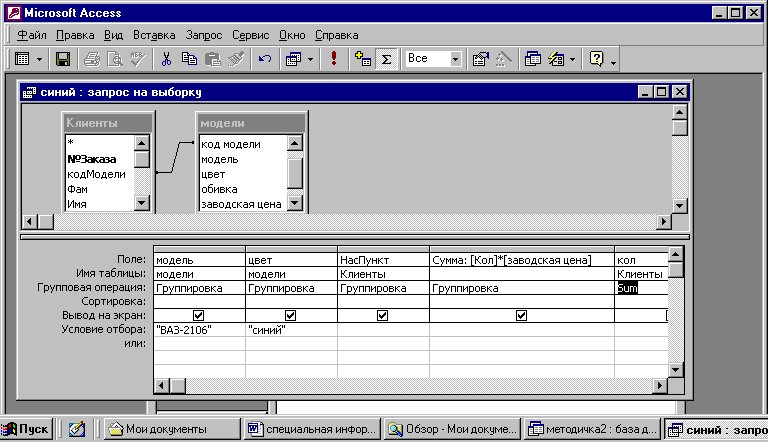Open Print Preview from the toolbar
The width and height of the screenshot is (768, 442).
[x=115, y=59]
